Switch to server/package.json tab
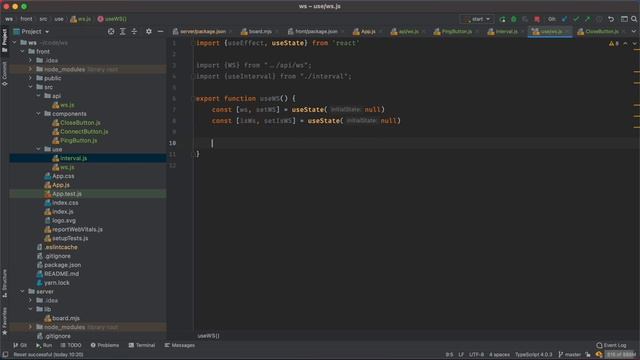The width and height of the screenshot is (640, 360). [202, 31]
